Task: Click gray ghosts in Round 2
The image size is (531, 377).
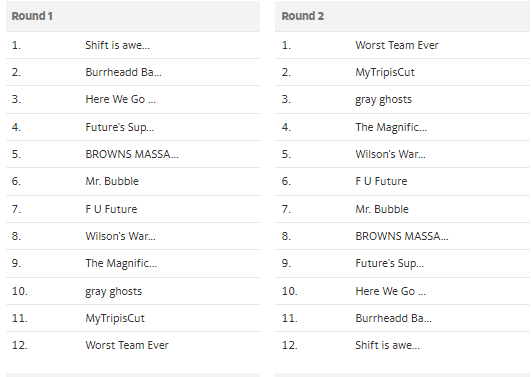Action: pos(383,99)
